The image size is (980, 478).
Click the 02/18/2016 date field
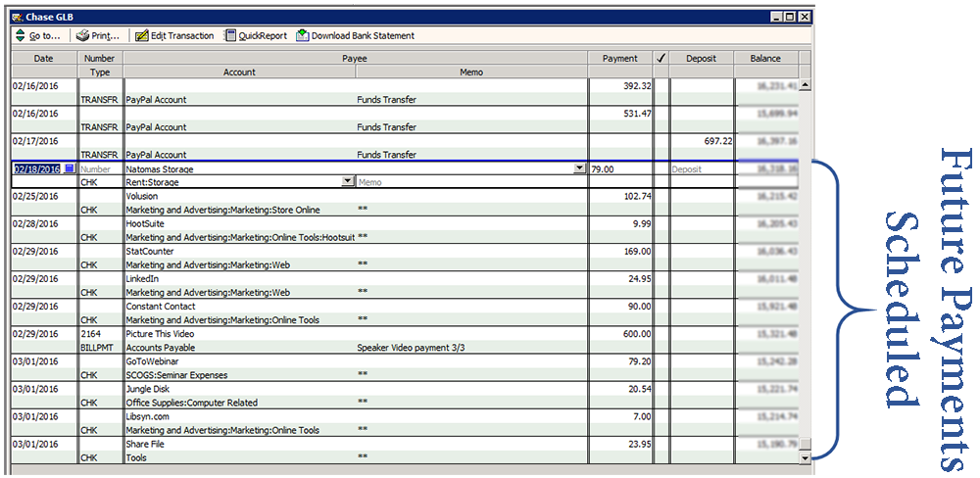(x=37, y=168)
